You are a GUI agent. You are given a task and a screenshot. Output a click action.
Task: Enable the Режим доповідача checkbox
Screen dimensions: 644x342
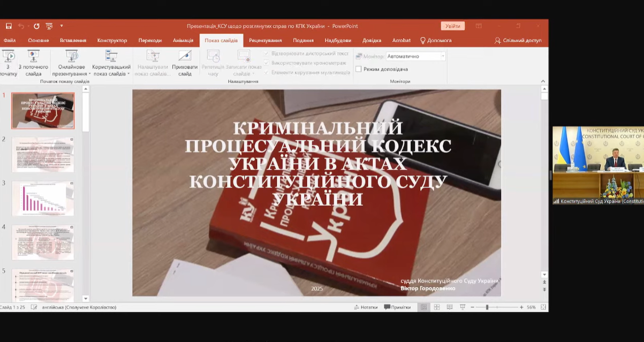click(x=359, y=69)
